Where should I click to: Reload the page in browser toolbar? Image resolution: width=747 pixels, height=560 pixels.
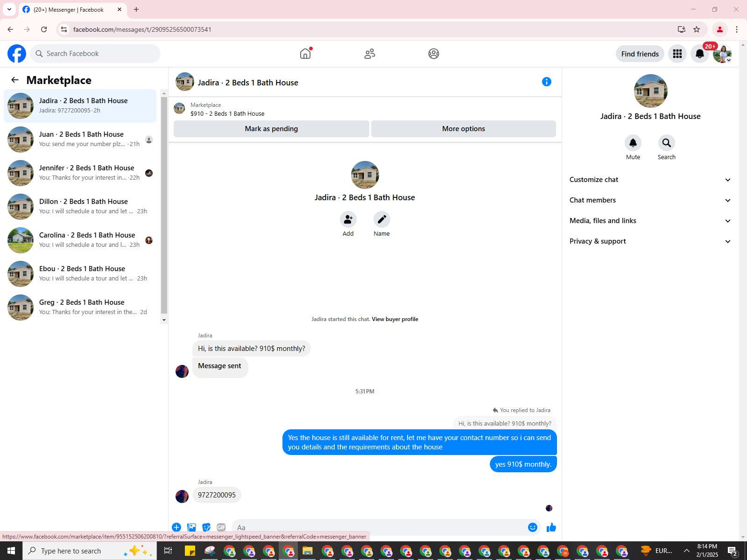pyautogui.click(x=44, y=29)
